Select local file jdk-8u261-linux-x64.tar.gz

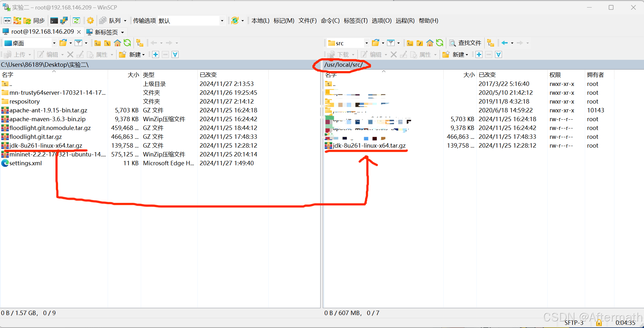tap(46, 145)
